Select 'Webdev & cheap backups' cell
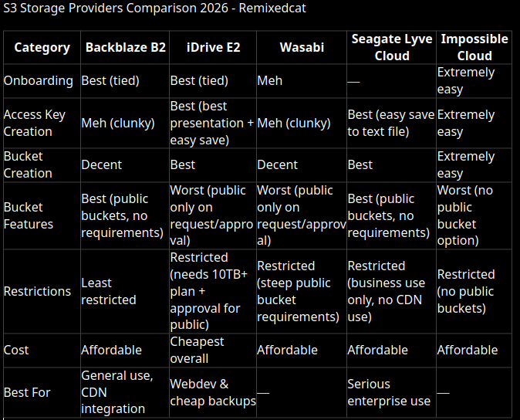The width and height of the screenshot is (520, 420). pyautogui.click(x=213, y=392)
